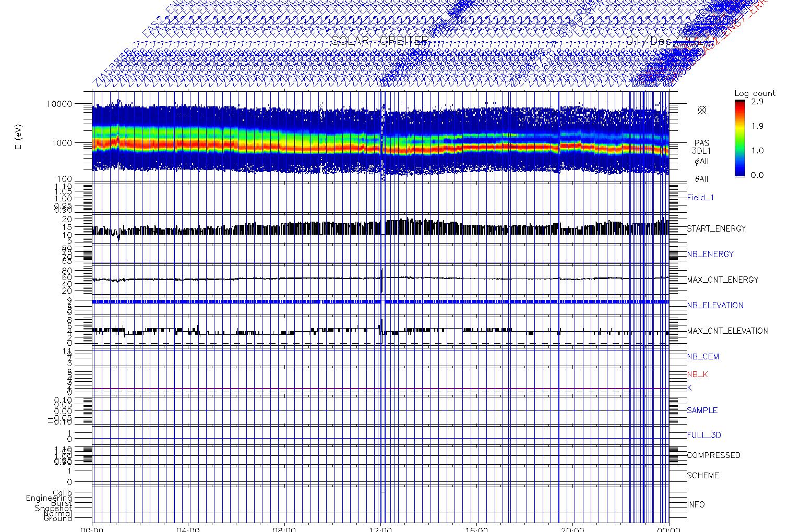Click the PAS instrument label

click(702, 143)
